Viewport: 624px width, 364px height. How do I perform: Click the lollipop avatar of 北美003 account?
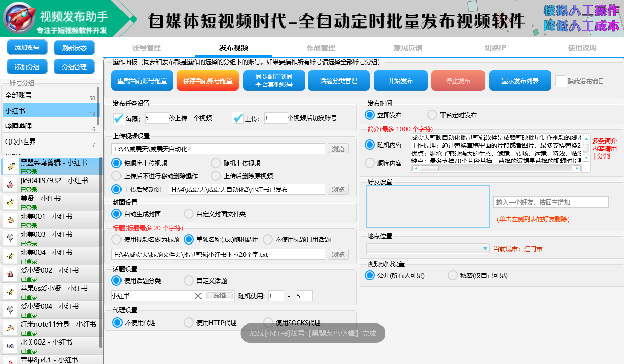coord(10,238)
